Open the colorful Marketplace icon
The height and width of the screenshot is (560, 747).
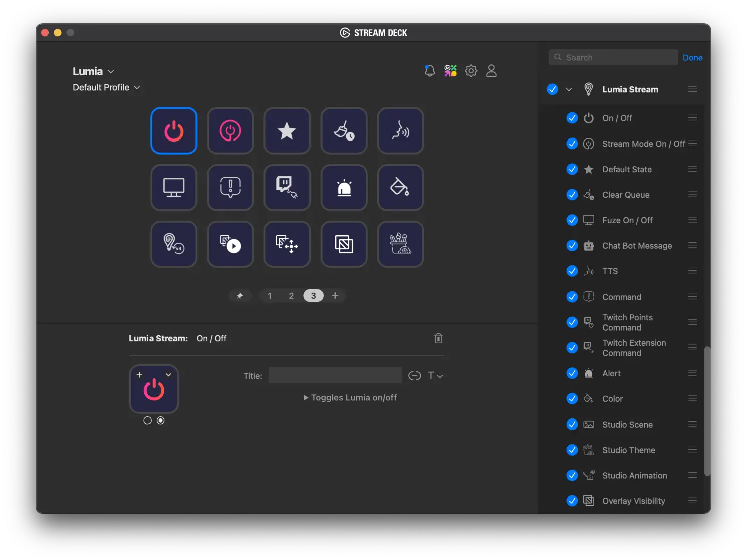point(451,71)
